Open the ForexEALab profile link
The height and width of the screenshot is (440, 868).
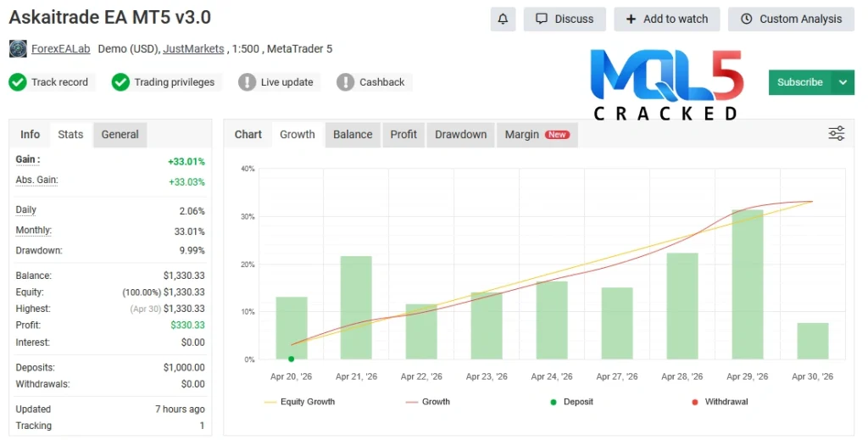(x=60, y=48)
